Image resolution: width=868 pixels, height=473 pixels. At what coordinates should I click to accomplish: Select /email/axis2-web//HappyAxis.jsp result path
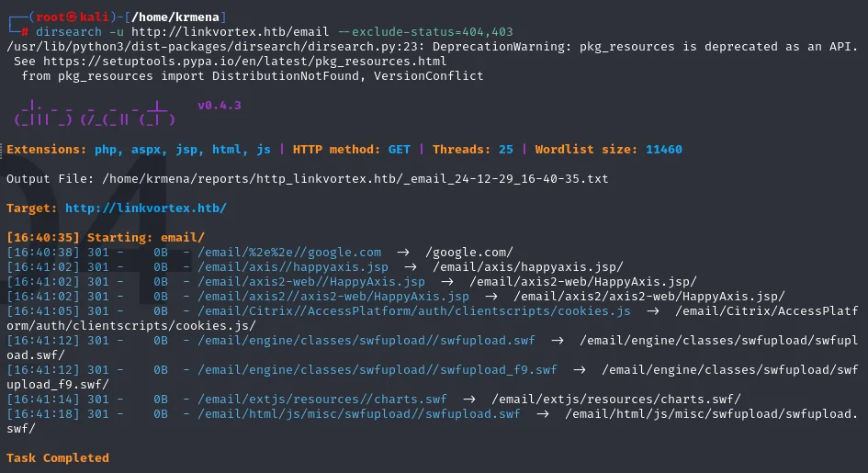coord(311,282)
